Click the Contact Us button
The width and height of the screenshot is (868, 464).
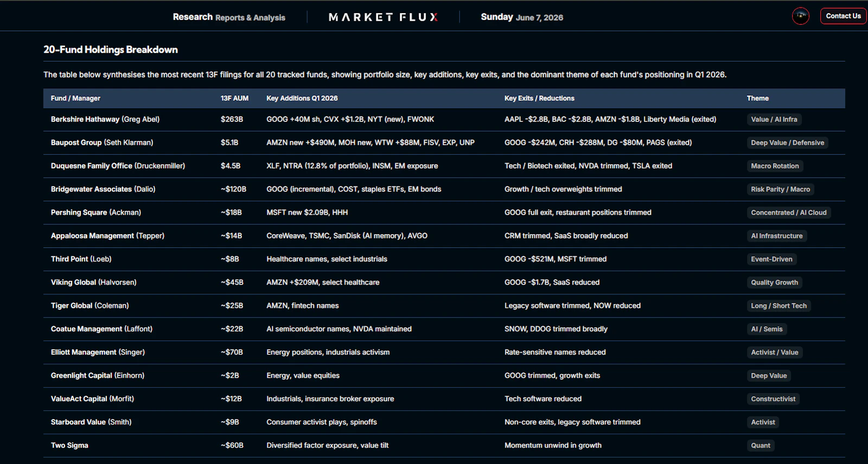coord(843,16)
